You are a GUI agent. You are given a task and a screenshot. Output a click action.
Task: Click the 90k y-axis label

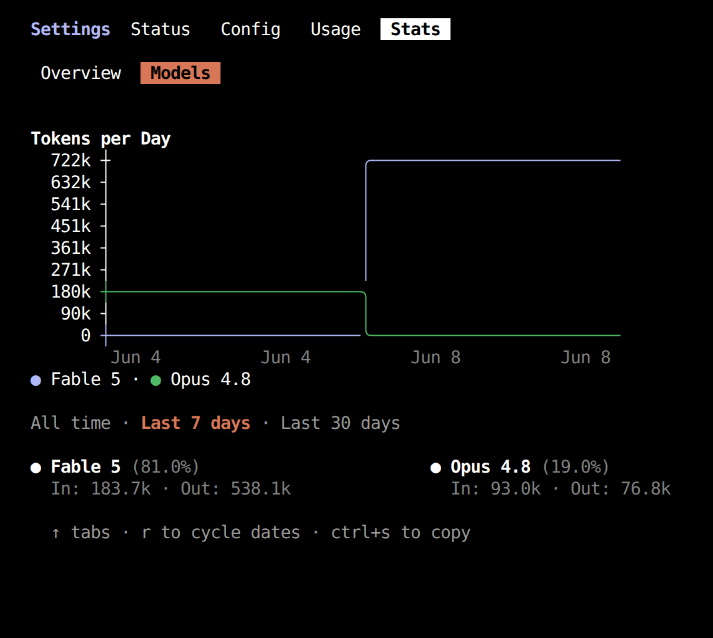pyautogui.click(x=75, y=313)
